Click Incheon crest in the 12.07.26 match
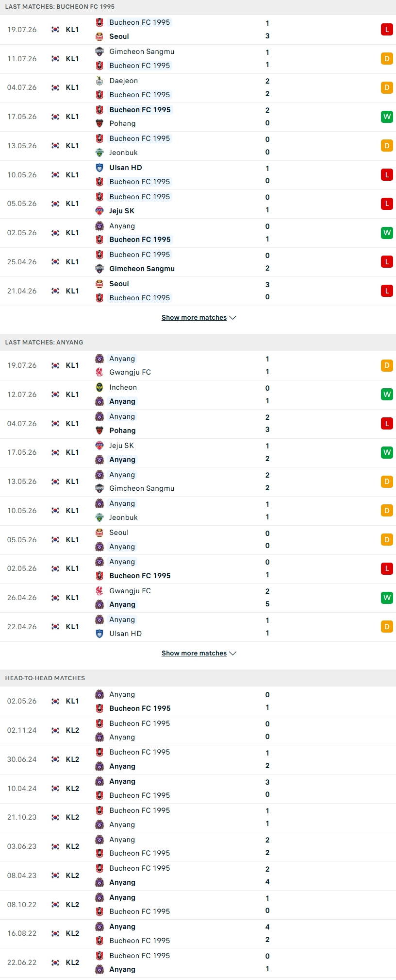This screenshot has width=396, height=980. (x=99, y=387)
